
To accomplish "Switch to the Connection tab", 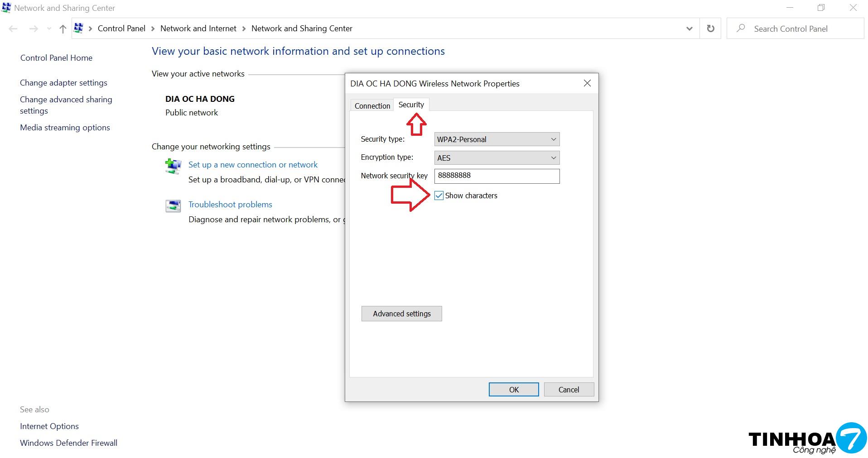I will 372,106.
